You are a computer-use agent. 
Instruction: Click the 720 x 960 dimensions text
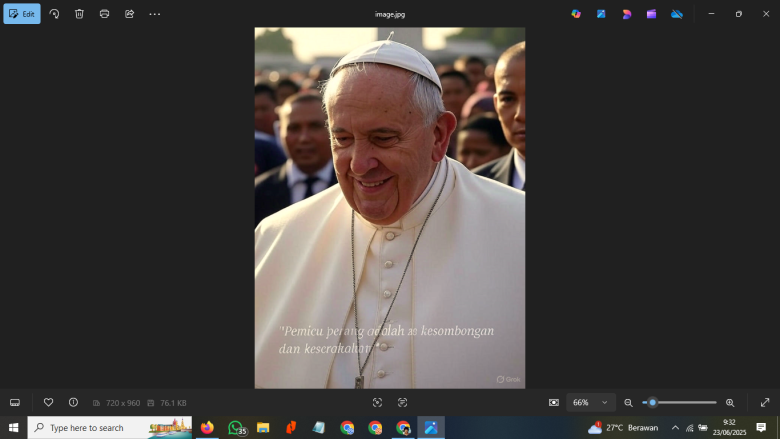[x=123, y=403]
